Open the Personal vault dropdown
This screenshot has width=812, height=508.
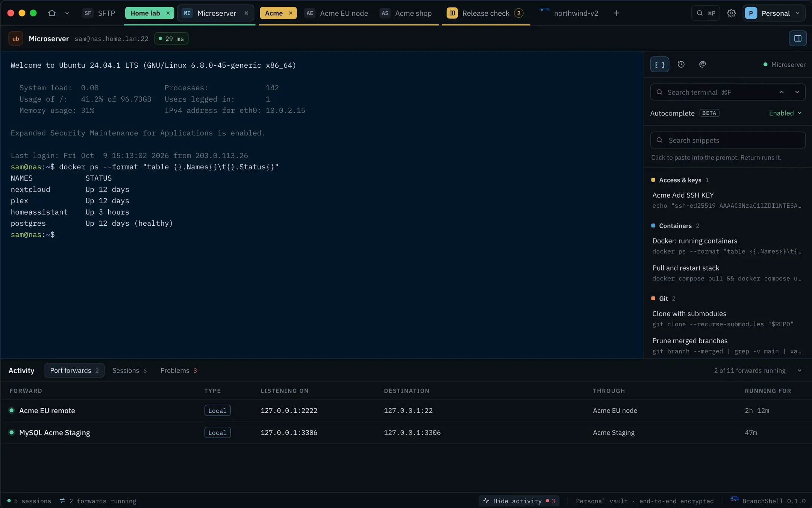pyautogui.click(x=774, y=13)
